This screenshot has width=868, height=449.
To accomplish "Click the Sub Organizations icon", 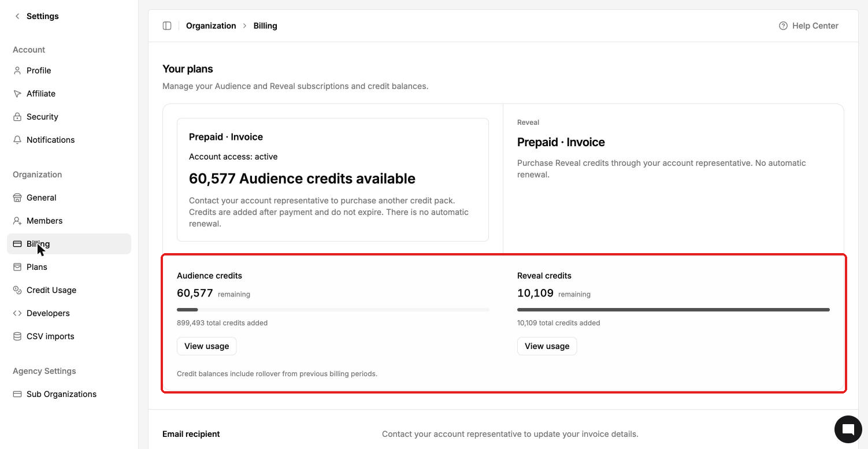I will [x=17, y=394].
